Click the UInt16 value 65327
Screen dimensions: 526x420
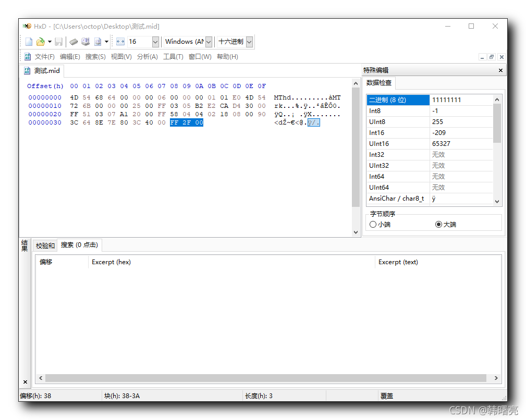pos(441,144)
